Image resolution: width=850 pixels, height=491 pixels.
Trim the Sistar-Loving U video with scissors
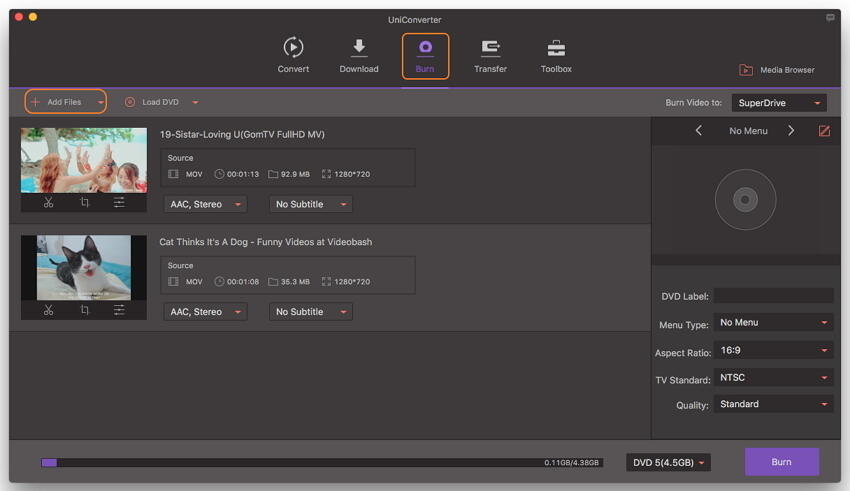click(x=48, y=203)
